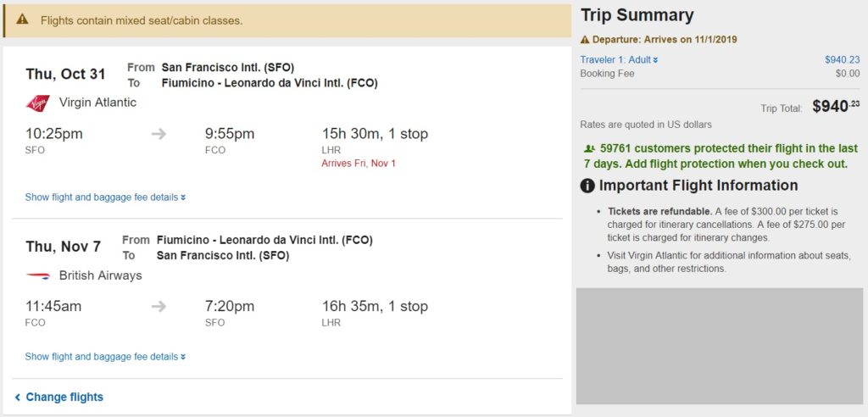Click the back chevron beside Change flights
This screenshot has width=868, height=417.
point(17,397)
